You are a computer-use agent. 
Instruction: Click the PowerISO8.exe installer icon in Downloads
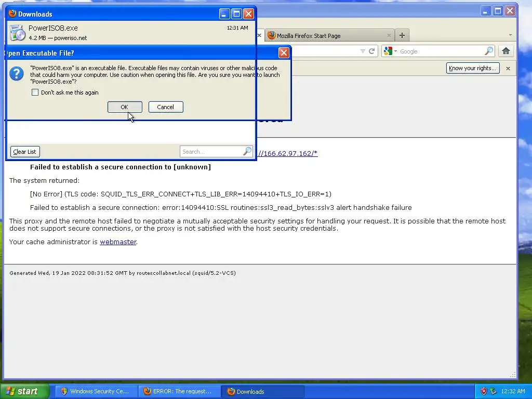tap(17, 33)
